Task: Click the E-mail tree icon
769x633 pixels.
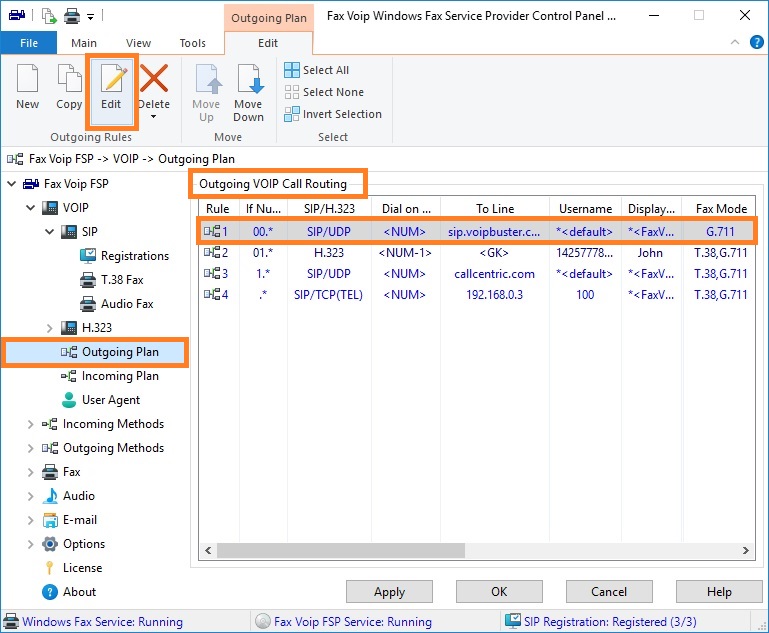Action: tap(50, 520)
